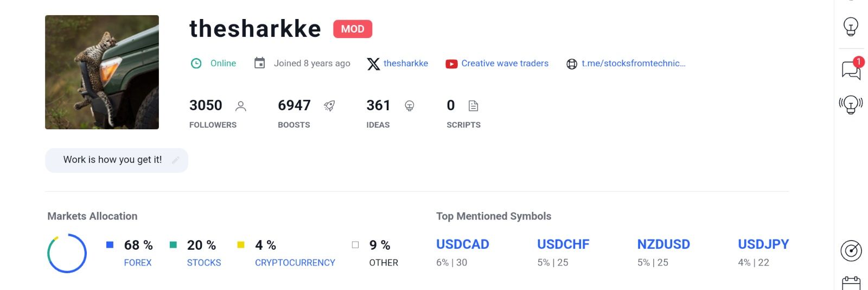Open the NZDUSD symbol
This screenshot has width=868, height=290.
pyautogui.click(x=663, y=244)
